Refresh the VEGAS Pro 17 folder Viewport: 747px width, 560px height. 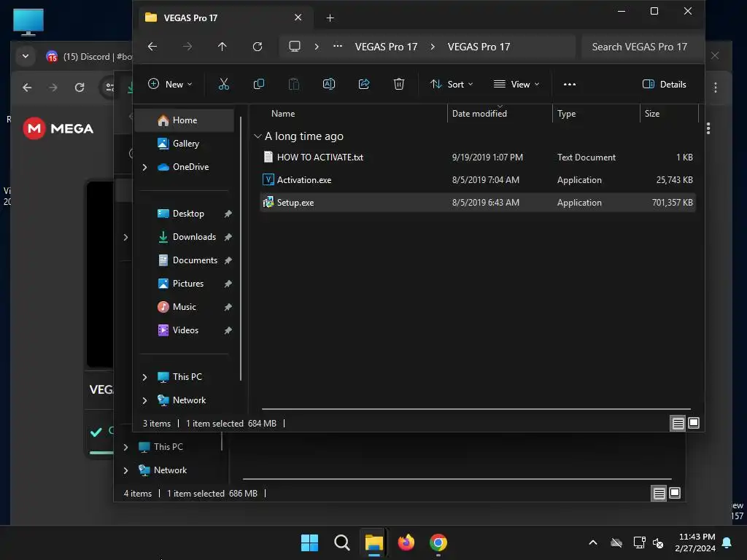[x=258, y=46]
